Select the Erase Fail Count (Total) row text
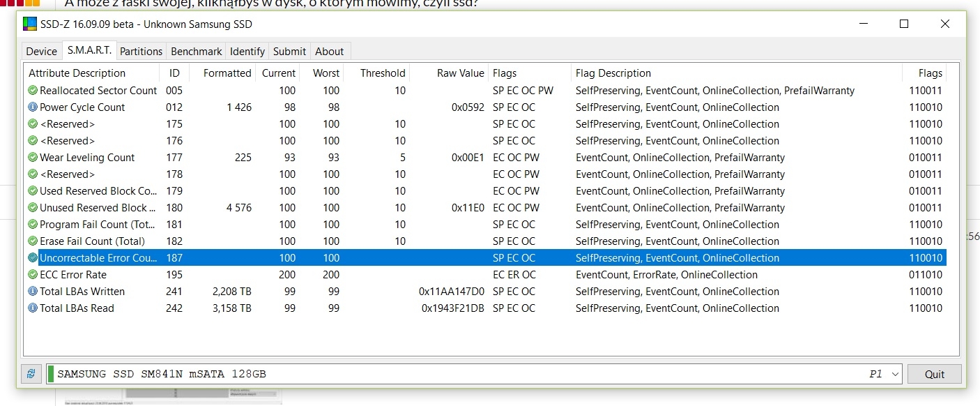The width and height of the screenshot is (980, 406). [x=92, y=241]
